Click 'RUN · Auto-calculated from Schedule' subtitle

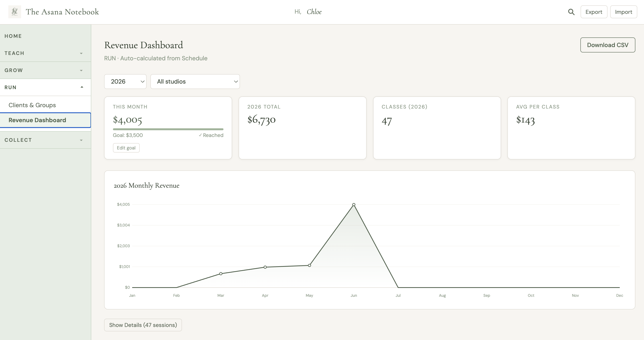click(156, 58)
